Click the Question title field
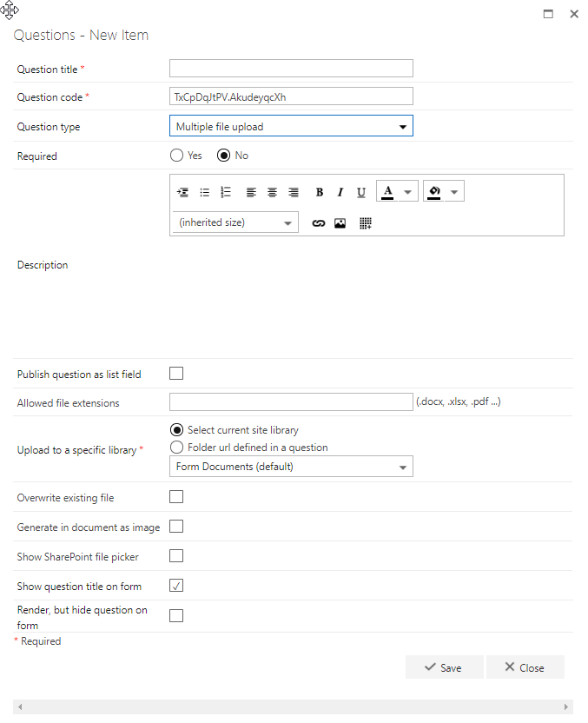This screenshot has width=588, height=723. [291, 69]
